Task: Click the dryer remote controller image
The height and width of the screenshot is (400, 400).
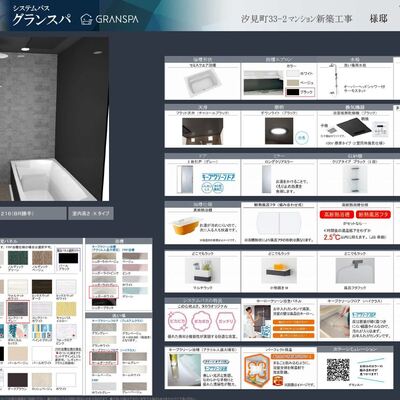Action: [x=380, y=129]
